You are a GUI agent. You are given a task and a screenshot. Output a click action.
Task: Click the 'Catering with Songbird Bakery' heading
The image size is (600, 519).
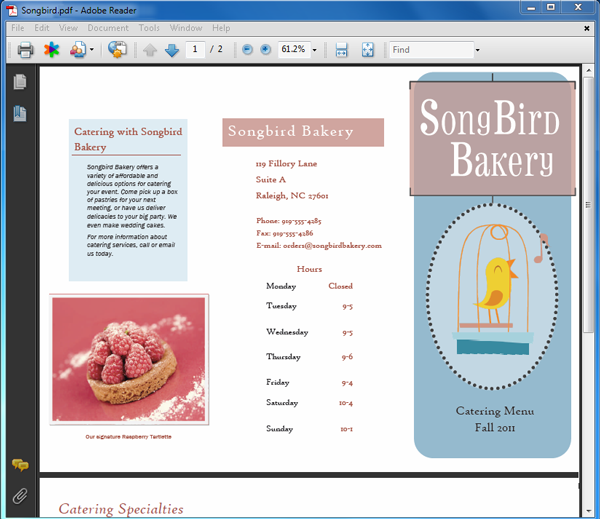[x=128, y=139]
